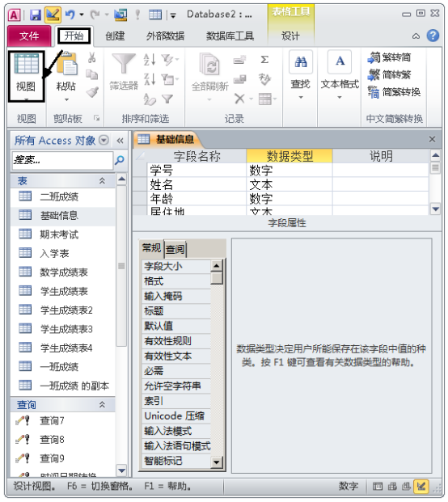448x502 pixels.
Task: Click the delete record X icon
Action: (x=239, y=99)
